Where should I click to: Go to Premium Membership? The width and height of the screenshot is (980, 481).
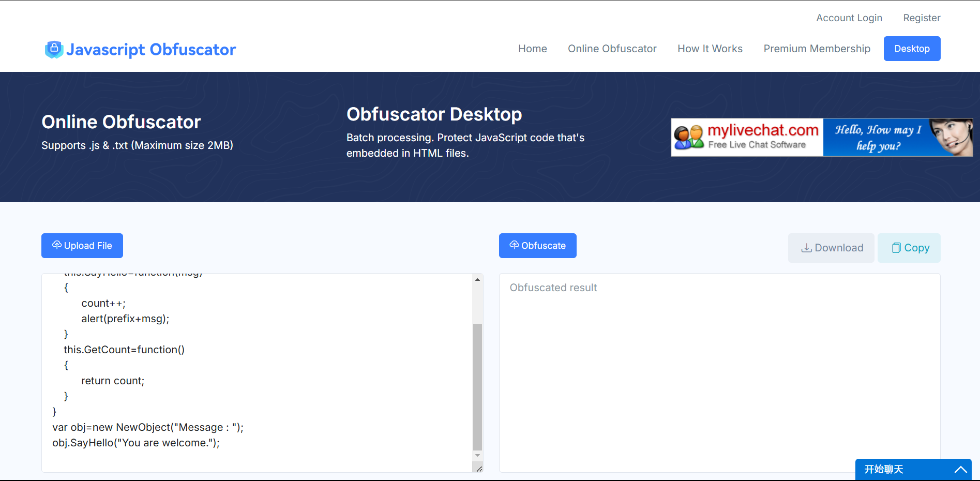(x=817, y=48)
